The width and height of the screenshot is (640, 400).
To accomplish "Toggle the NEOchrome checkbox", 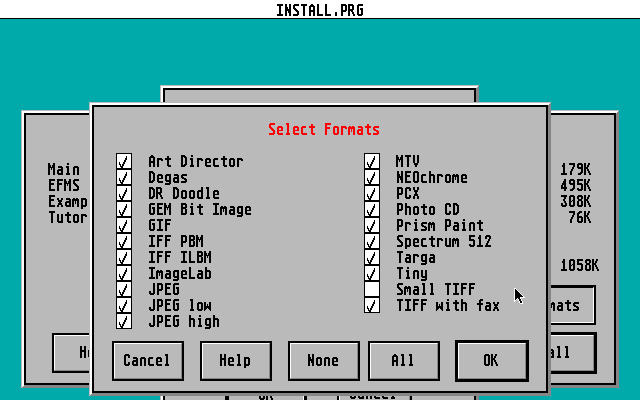I will tap(372, 177).
